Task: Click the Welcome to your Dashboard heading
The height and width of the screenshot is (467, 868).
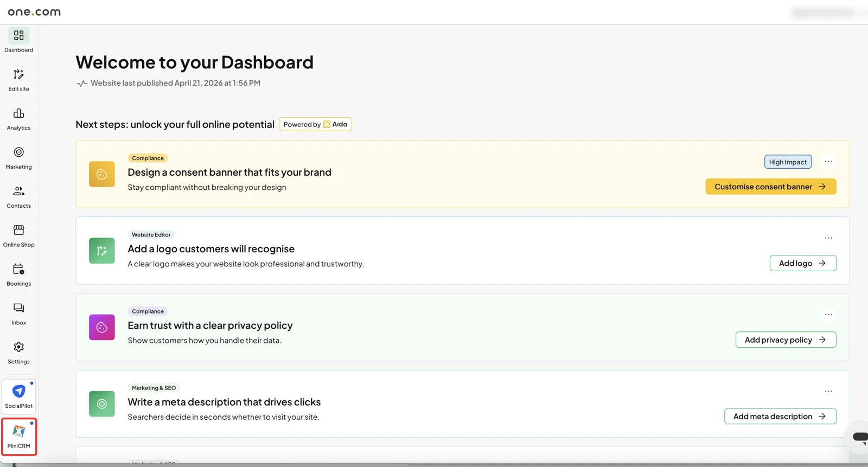Action: (194, 62)
